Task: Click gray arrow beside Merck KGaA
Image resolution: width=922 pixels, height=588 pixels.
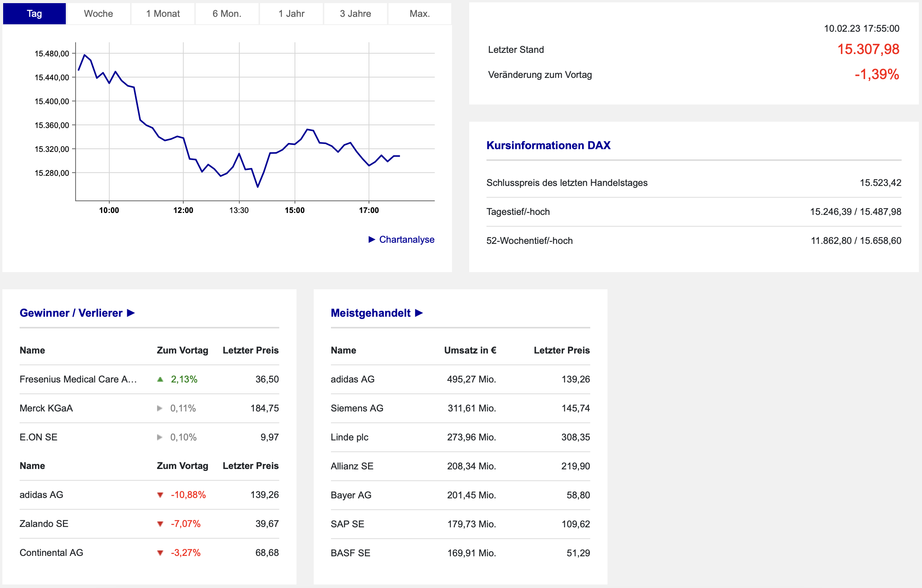Action: click(x=159, y=408)
